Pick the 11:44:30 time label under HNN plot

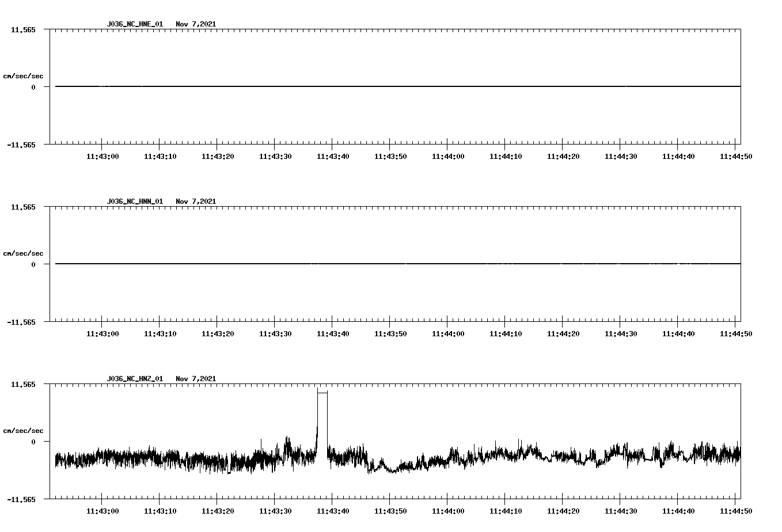[x=621, y=334]
